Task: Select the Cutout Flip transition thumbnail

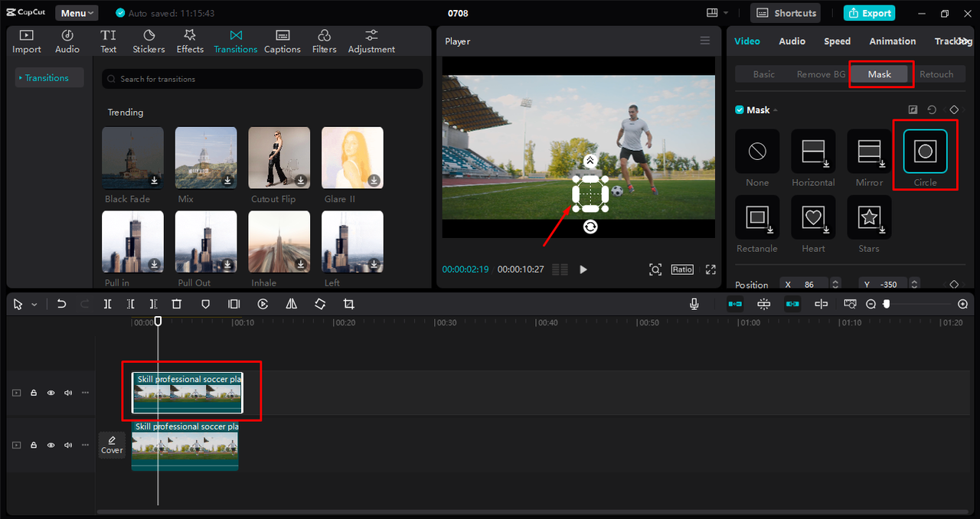Action: click(x=279, y=158)
